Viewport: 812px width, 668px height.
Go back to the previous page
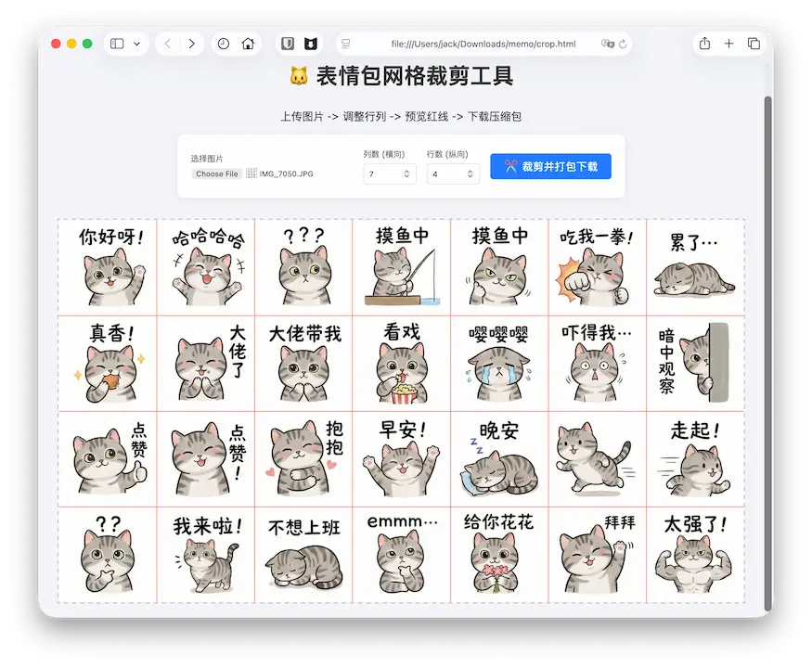[x=168, y=44]
